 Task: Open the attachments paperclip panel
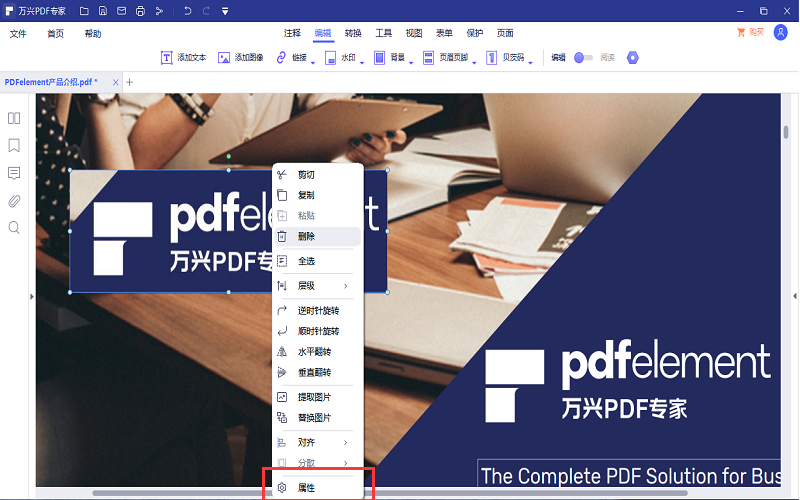point(14,200)
